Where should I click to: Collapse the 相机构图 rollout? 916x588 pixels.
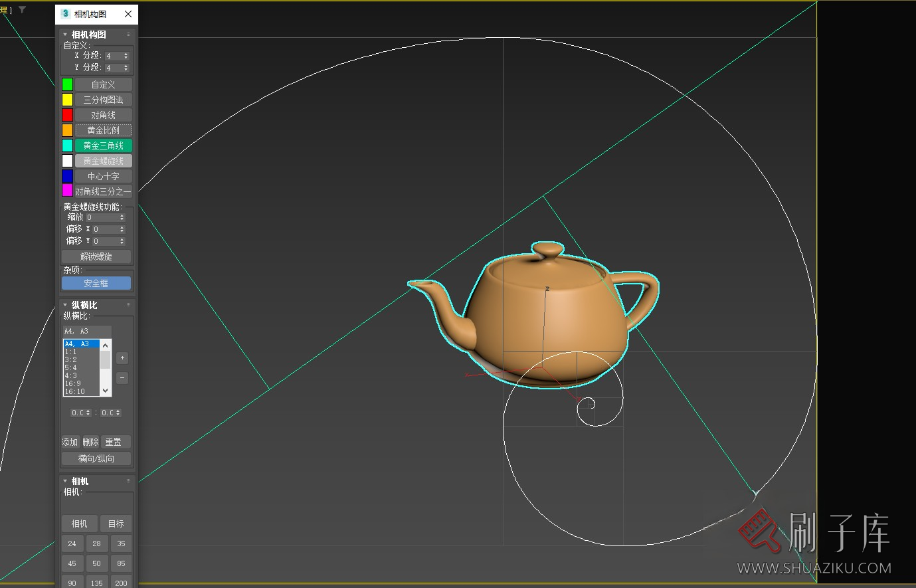click(65, 35)
